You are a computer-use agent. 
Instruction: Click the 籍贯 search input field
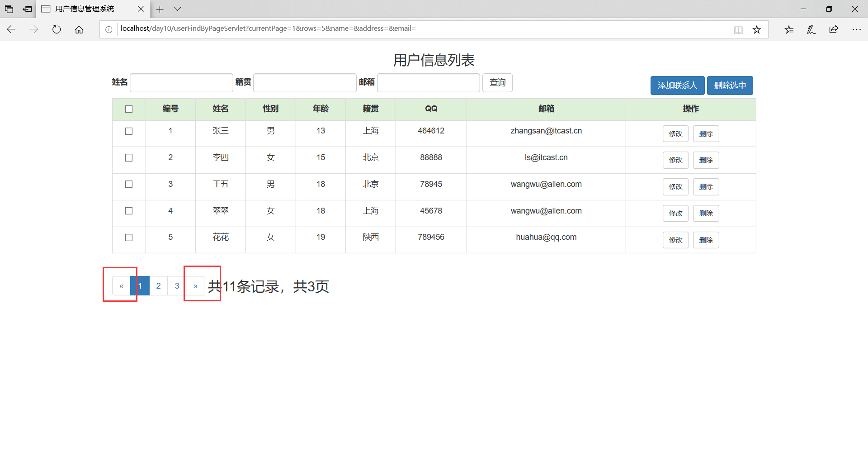point(305,83)
